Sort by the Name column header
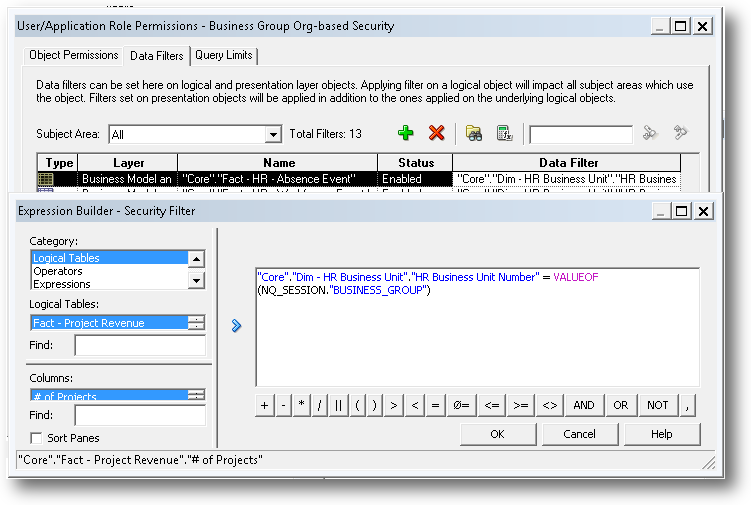Viewport: 751px width, 505px height. click(x=278, y=163)
